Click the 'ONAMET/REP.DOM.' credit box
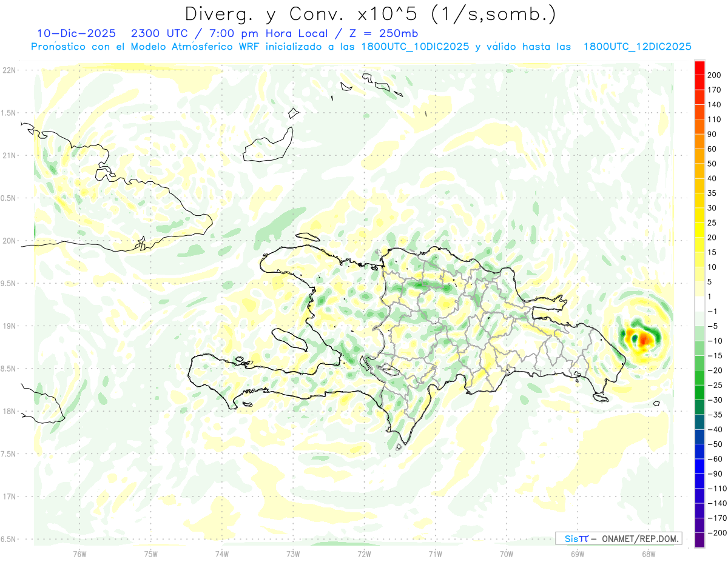The height and width of the screenshot is (562, 728). pyautogui.click(x=619, y=538)
